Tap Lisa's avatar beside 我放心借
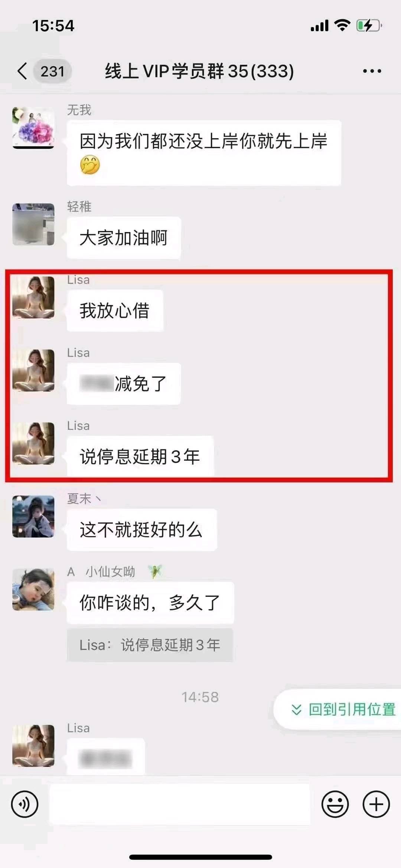The height and width of the screenshot is (868, 401). point(33,297)
